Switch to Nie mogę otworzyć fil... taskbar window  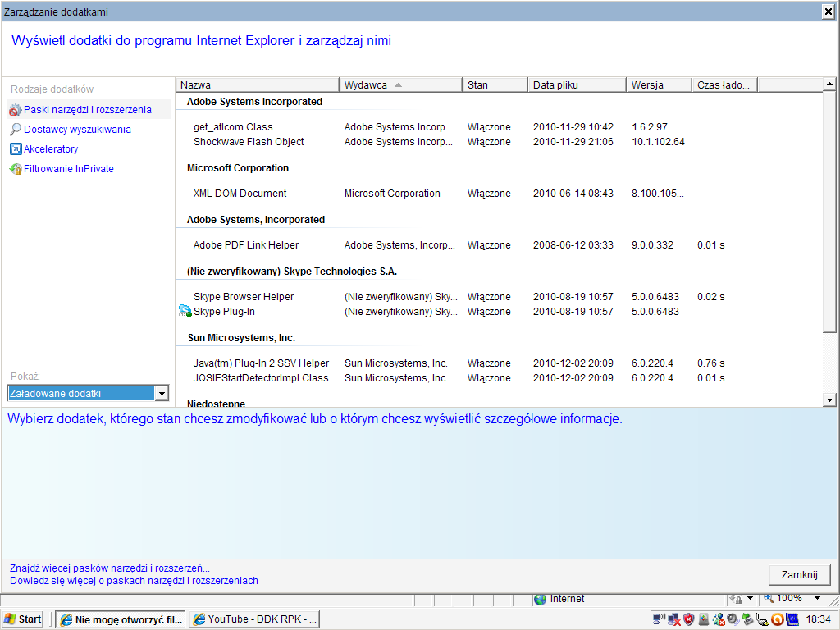coord(121,620)
